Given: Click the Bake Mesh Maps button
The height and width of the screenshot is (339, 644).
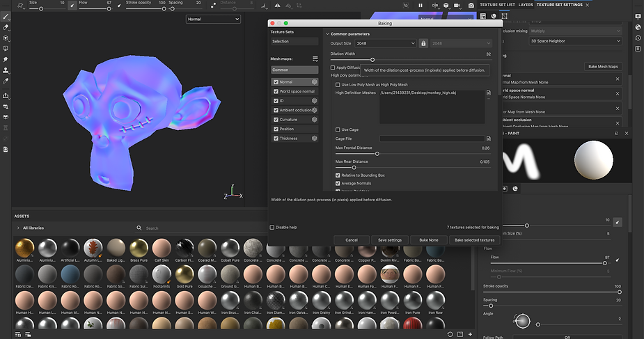Looking at the screenshot, I should coord(603,67).
